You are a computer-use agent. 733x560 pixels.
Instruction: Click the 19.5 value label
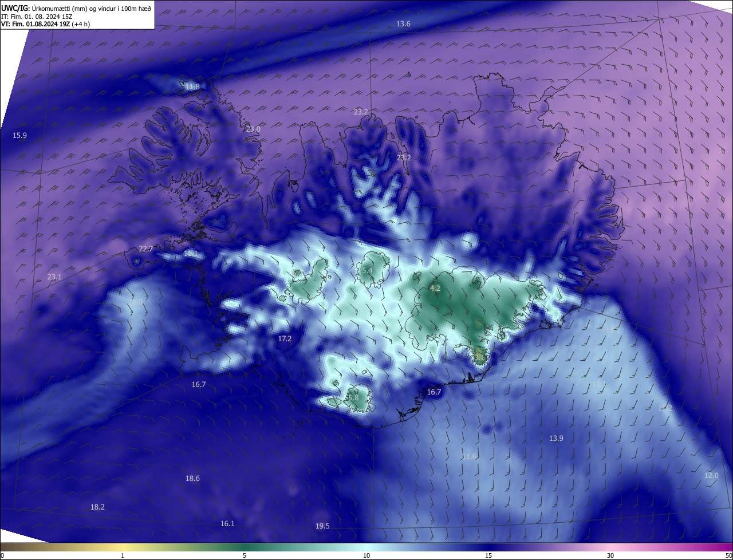pos(322,526)
